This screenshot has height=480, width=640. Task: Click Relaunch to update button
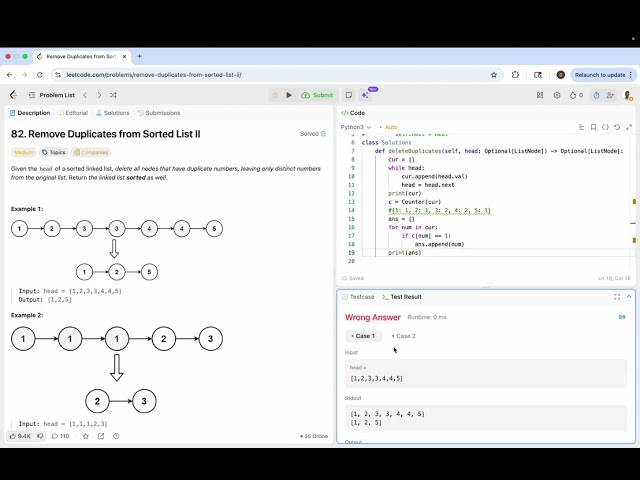coord(603,75)
